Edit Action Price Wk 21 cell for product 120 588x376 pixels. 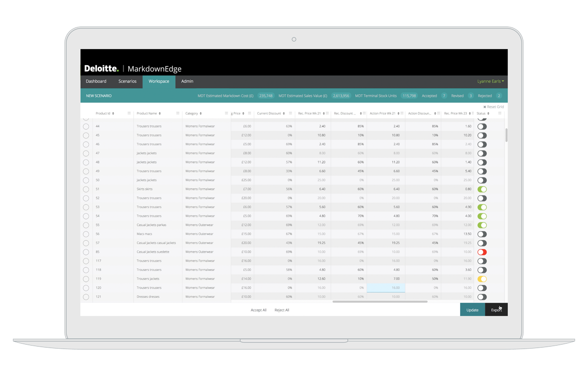[386, 288]
